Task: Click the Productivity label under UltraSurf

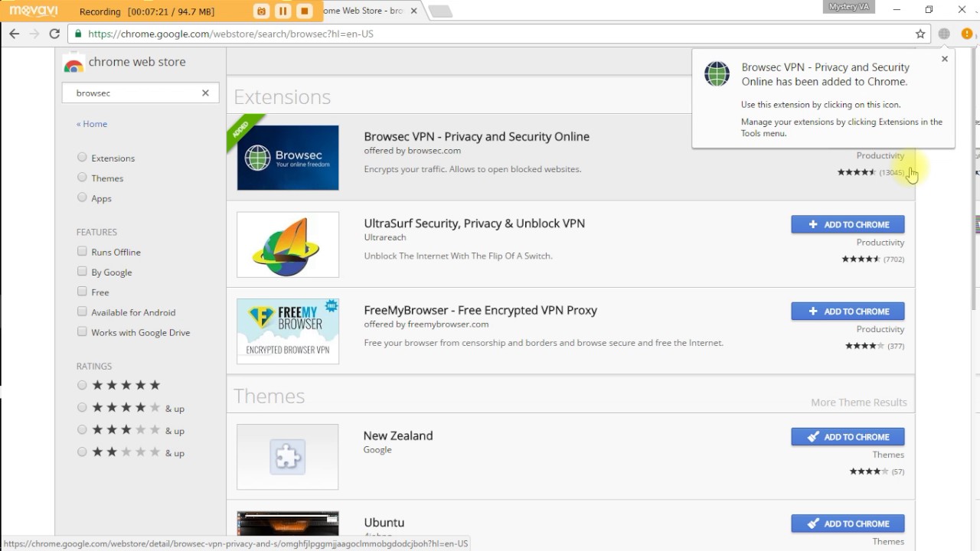Action: (880, 243)
